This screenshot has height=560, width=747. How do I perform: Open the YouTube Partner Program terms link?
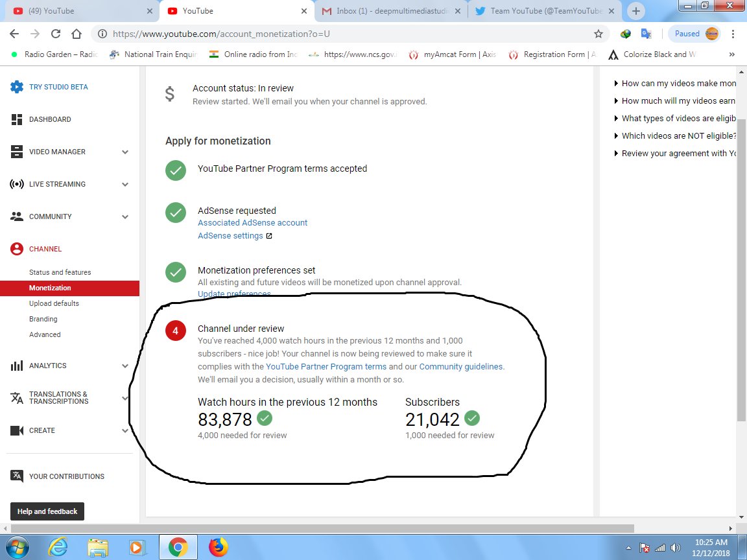coord(326,367)
